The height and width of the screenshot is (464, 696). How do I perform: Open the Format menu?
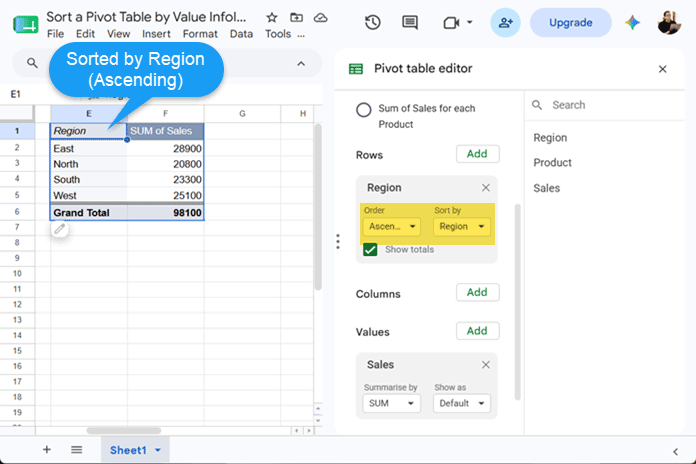(200, 34)
